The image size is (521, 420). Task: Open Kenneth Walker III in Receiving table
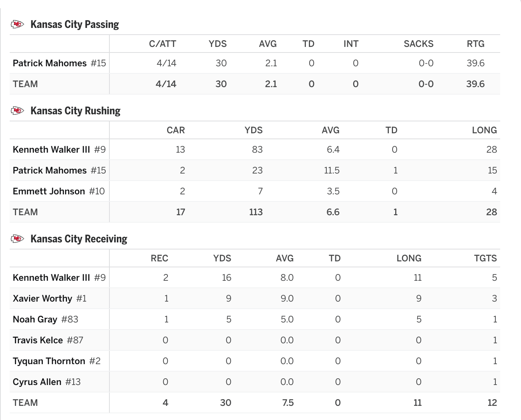(51, 278)
